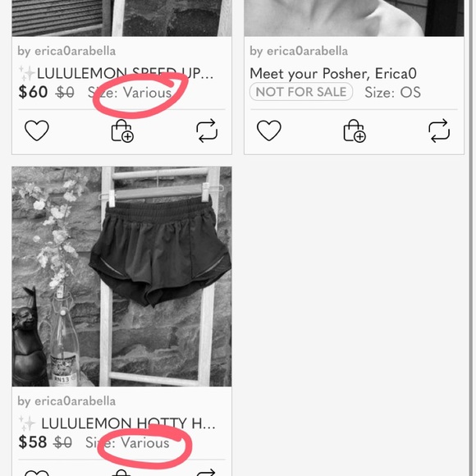Like the Meet your Posher listing
The height and width of the screenshot is (476, 476).
coord(269,130)
